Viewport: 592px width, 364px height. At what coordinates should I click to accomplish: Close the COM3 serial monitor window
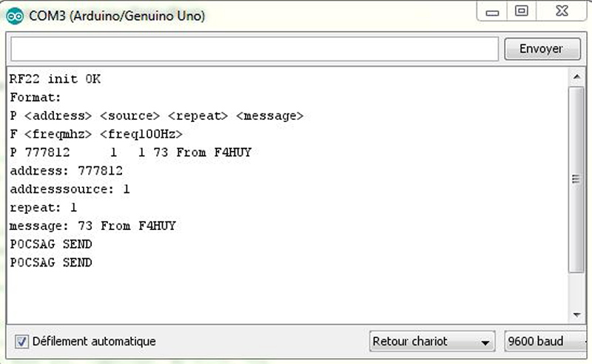point(562,11)
